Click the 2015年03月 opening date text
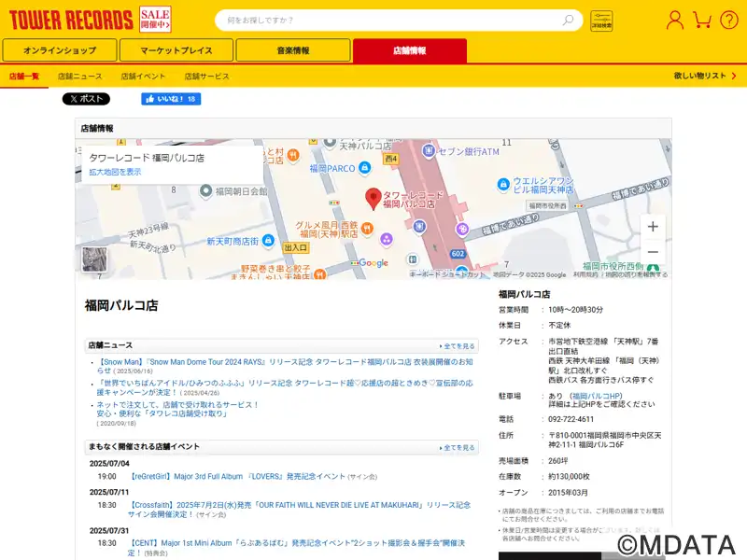Image resolution: width=747 pixels, height=560 pixels. click(568, 493)
